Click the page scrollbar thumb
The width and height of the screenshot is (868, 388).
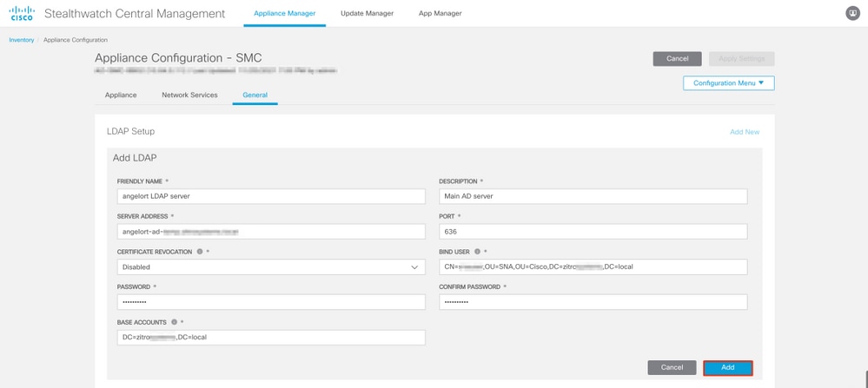[865, 379]
